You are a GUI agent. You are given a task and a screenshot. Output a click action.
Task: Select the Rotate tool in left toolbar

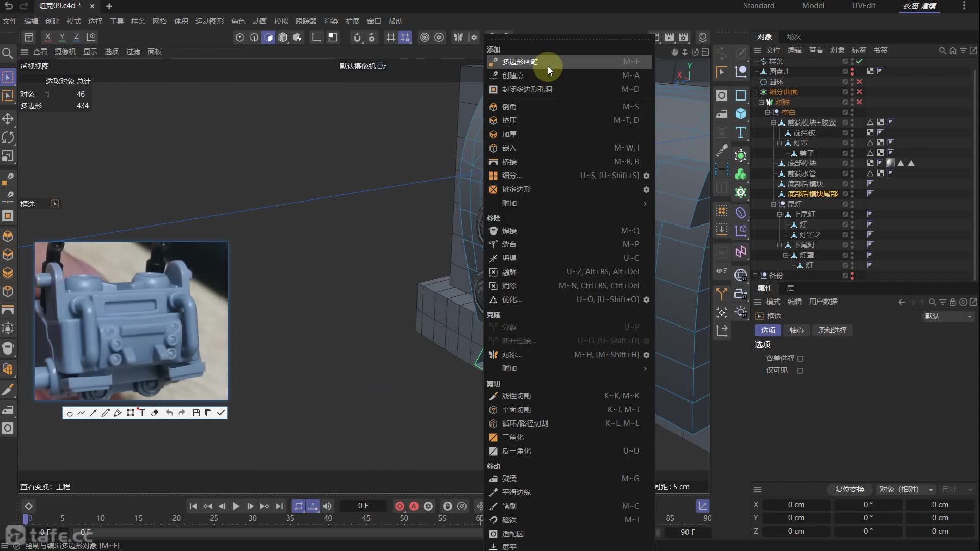[8, 137]
